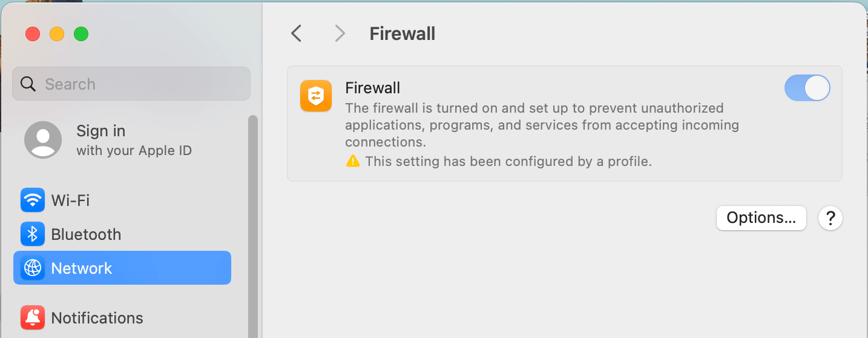This screenshot has height=338, width=868.
Task: Open help with the question mark button
Action: [x=830, y=218]
